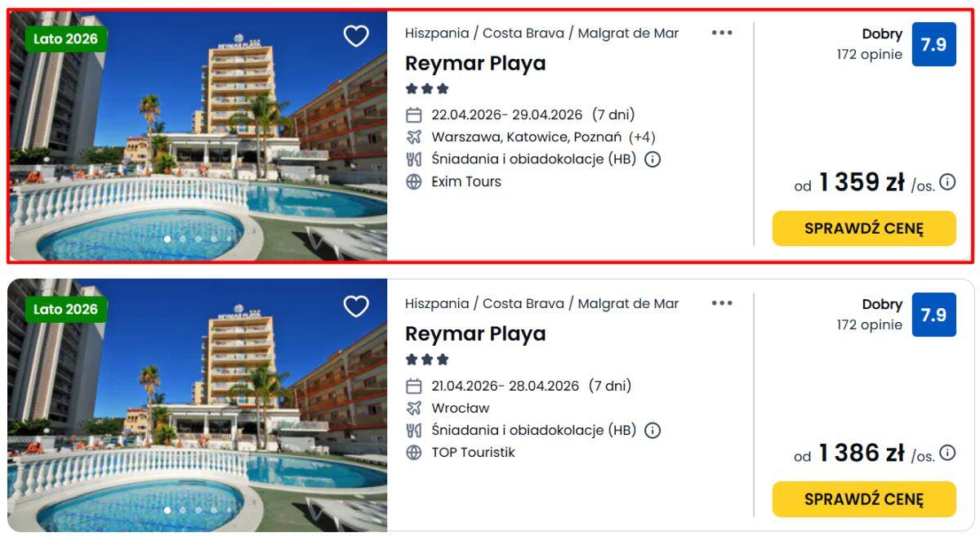This screenshot has width=980, height=541.
Task: Favorite the first Reymar Playa offer (heart)
Action: point(356,36)
